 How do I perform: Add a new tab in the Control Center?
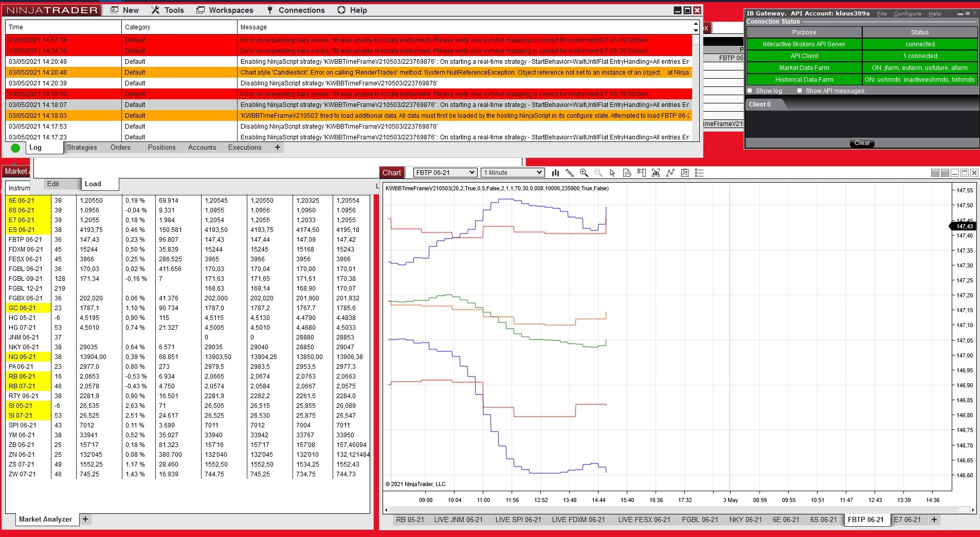tap(278, 148)
